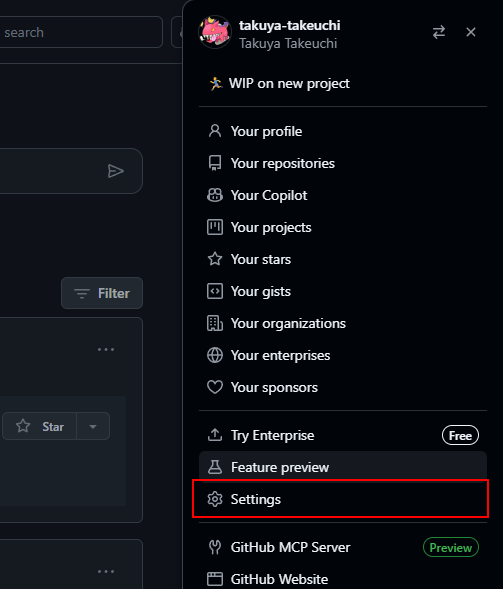503x589 pixels.
Task: Open the takuya-takeuchi avatar image
Action: [x=215, y=32]
